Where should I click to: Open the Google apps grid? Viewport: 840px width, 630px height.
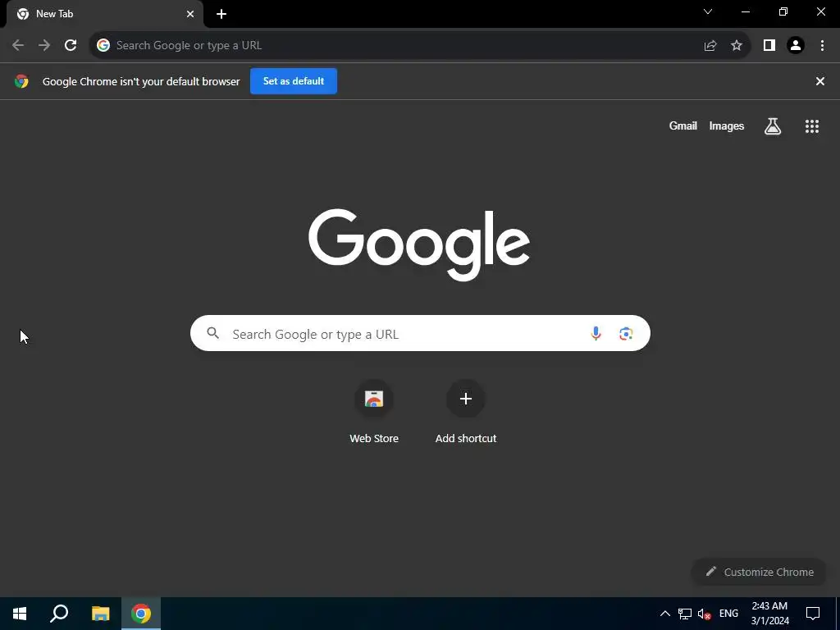812,126
